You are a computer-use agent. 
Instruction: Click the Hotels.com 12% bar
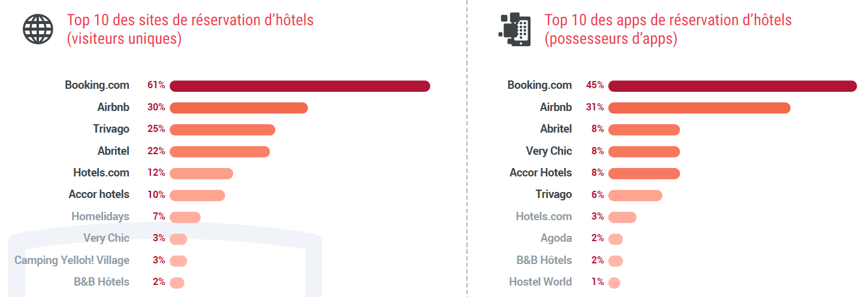coord(201,173)
